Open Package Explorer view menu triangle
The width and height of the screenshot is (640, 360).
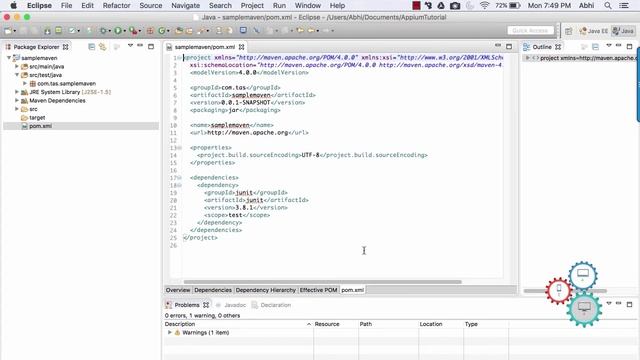coord(130,46)
